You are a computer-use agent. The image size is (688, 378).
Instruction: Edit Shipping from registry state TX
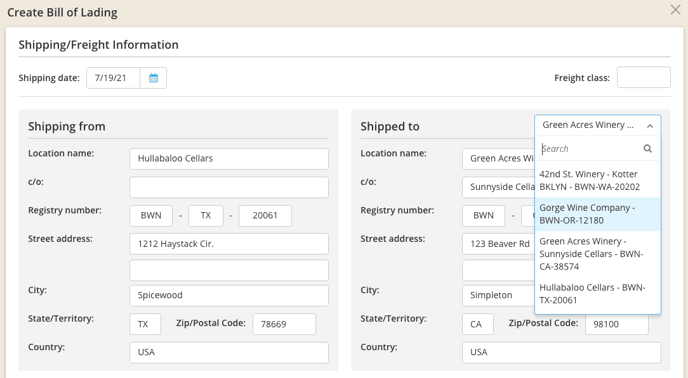pyautogui.click(x=206, y=216)
